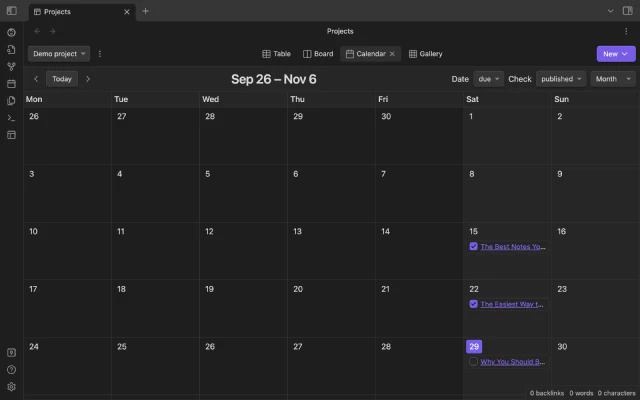
Task: Open new tab with plus icon
Action: [x=145, y=11]
